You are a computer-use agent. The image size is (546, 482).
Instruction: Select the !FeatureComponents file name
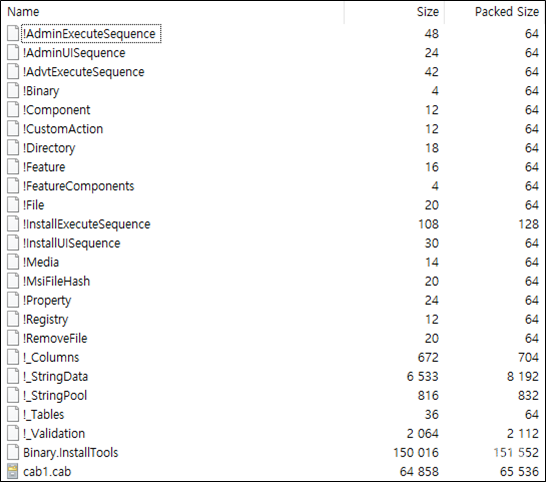click(x=79, y=186)
